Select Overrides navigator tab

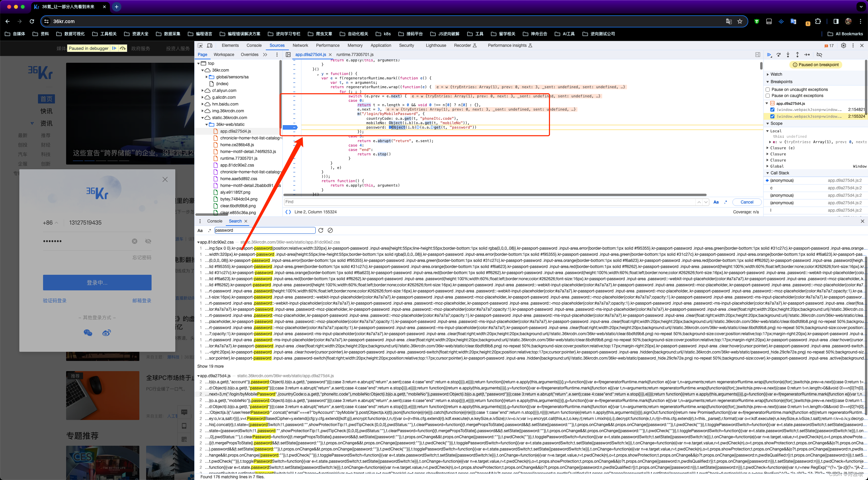tap(250, 55)
